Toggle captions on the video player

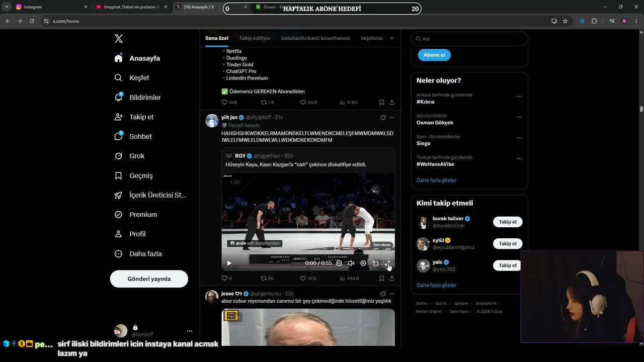[x=339, y=263]
